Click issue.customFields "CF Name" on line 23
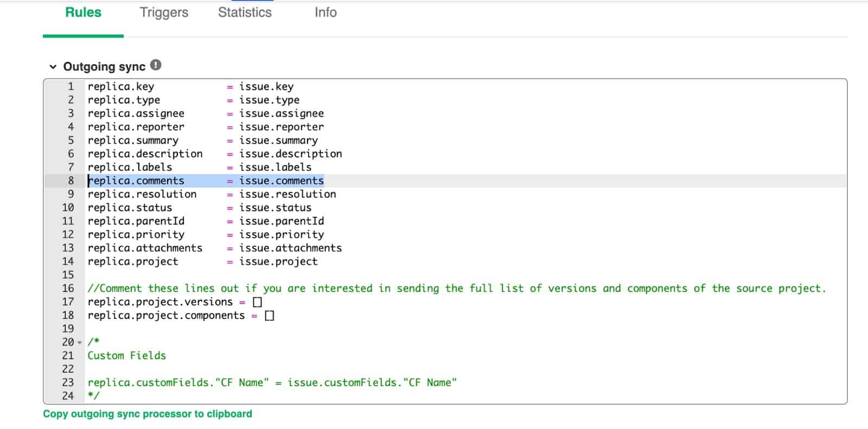 coord(372,383)
